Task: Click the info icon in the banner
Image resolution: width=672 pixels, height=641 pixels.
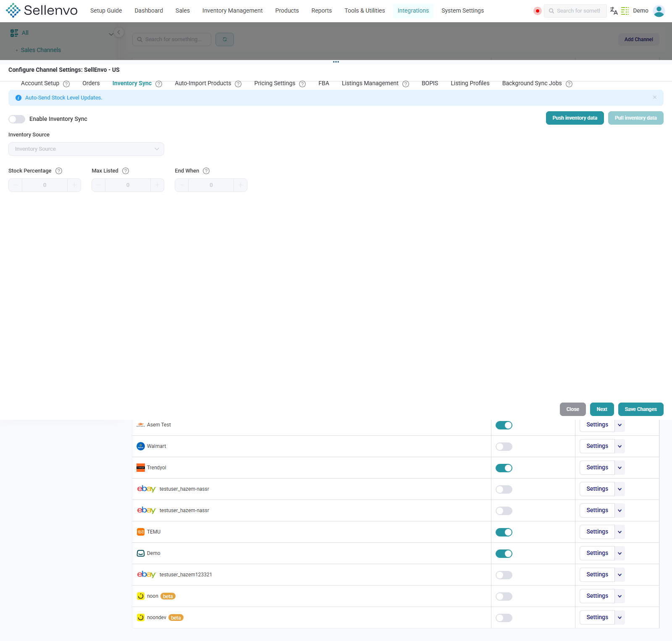Action: coord(18,98)
